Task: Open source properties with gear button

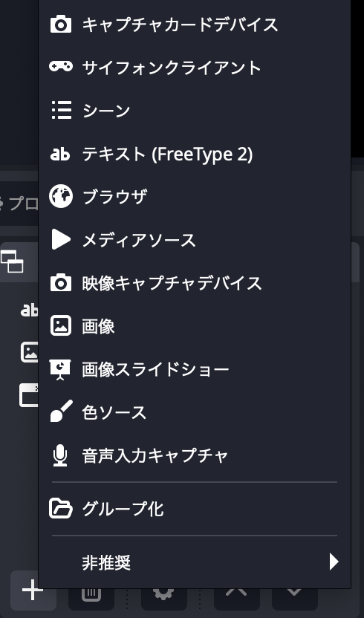Action: [x=164, y=595]
